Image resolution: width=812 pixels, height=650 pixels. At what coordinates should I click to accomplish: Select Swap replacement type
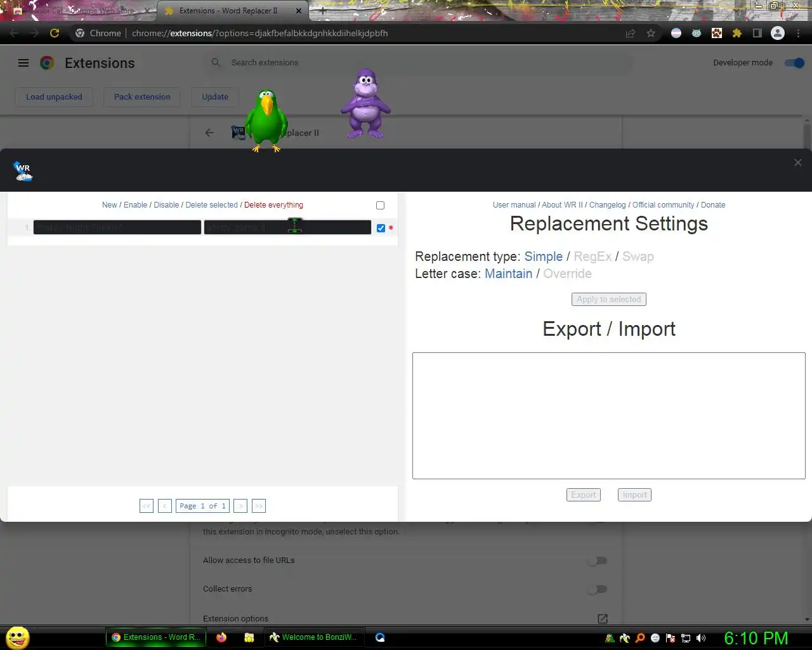pos(638,256)
